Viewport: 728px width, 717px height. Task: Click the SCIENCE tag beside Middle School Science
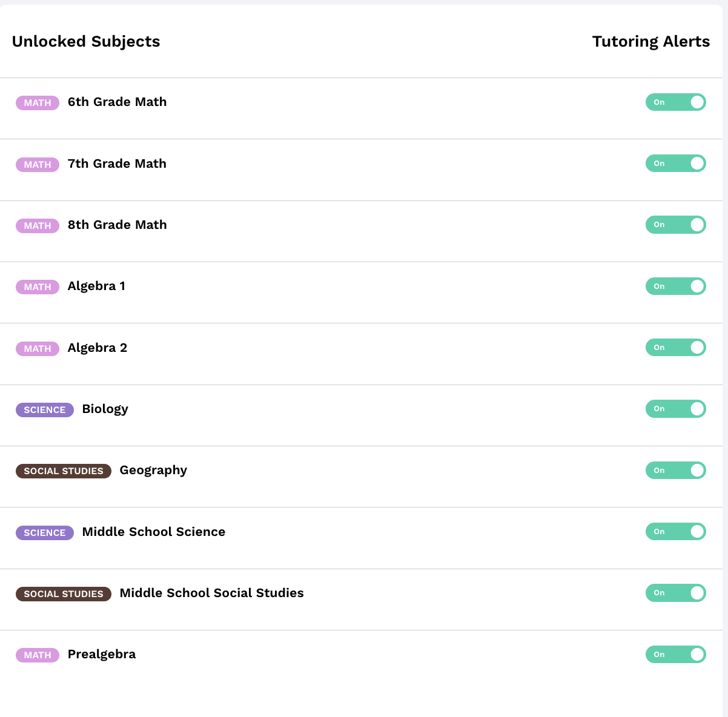[45, 533]
